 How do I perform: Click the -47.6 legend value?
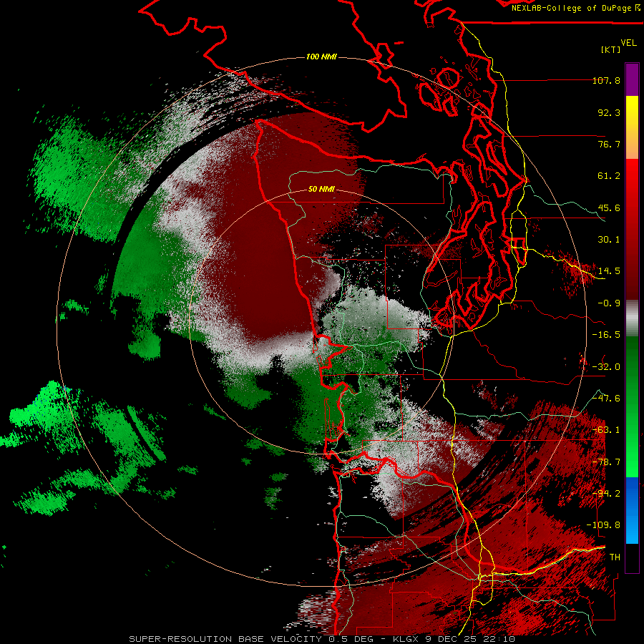pyautogui.click(x=606, y=399)
